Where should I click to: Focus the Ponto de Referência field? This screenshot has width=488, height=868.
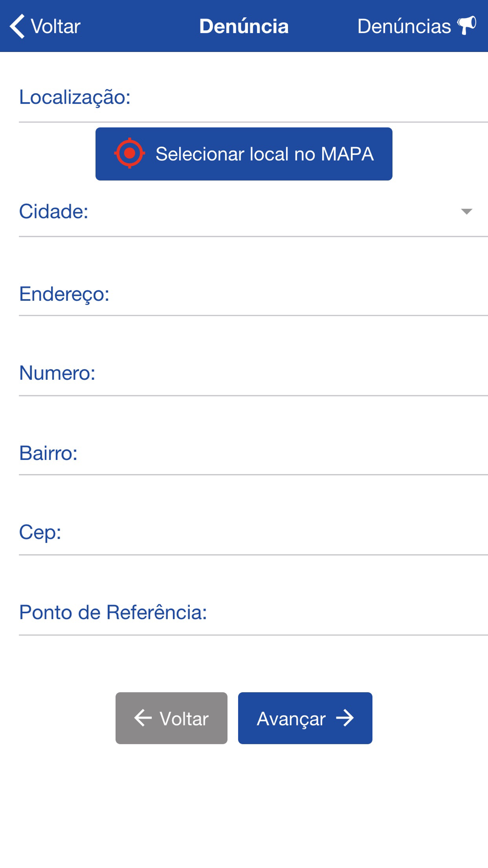point(253,613)
